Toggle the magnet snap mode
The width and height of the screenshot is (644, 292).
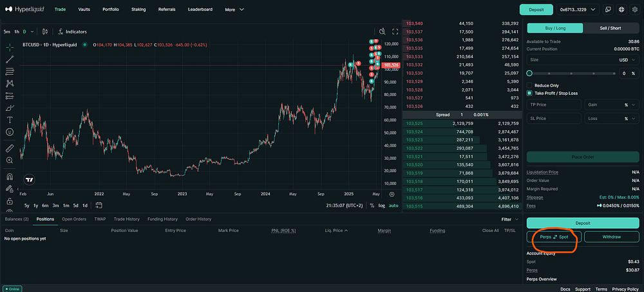tap(10, 177)
